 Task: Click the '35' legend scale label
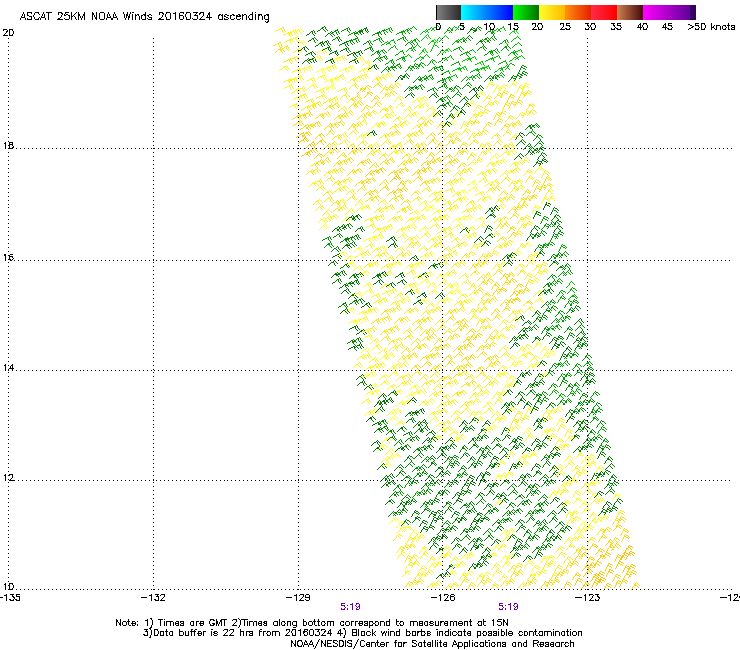pos(616,27)
